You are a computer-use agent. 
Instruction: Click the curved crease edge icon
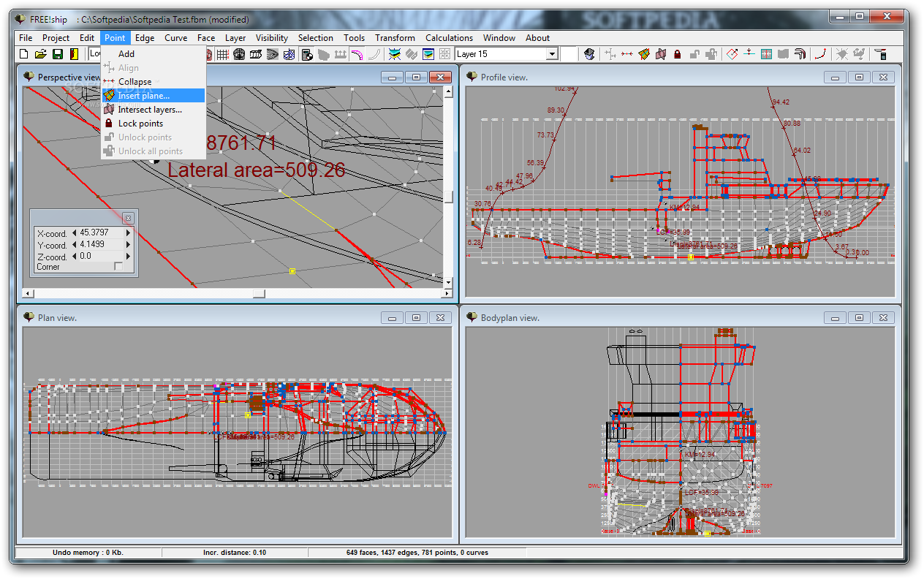(800, 53)
